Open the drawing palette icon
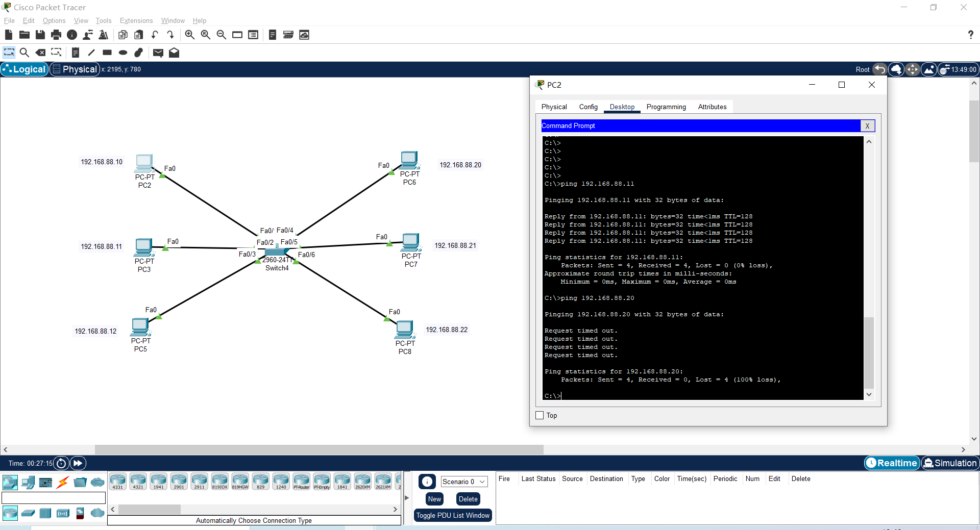The height and width of the screenshot is (530, 980). point(237,35)
